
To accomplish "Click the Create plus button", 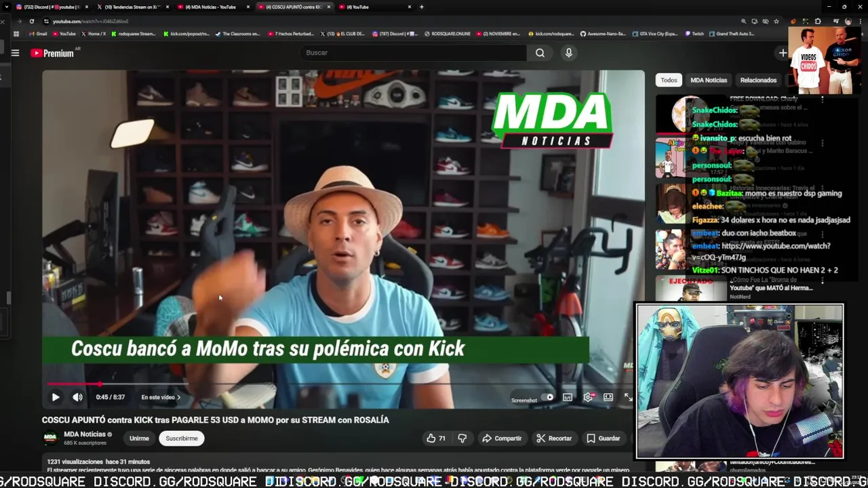I will pos(783,53).
